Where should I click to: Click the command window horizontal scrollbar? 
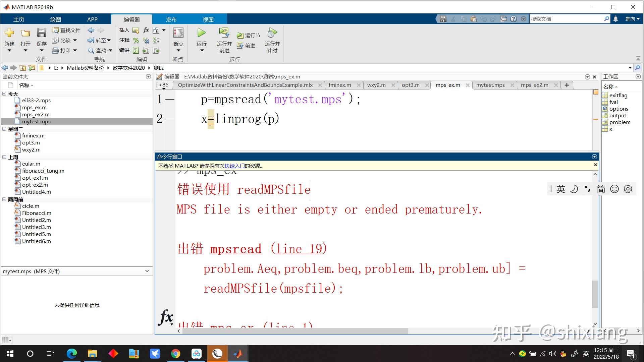click(x=295, y=331)
